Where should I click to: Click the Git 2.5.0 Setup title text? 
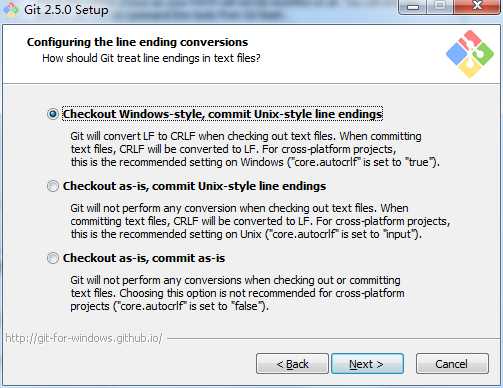[66, 10]
